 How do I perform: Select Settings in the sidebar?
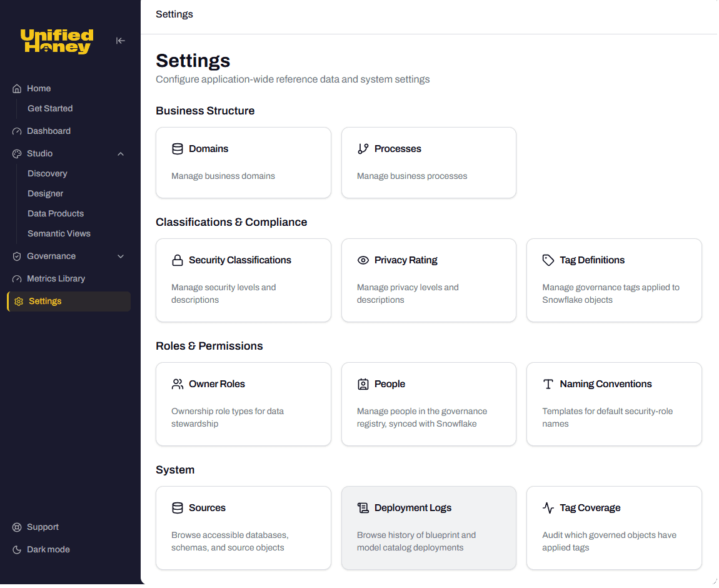point(69,302)
